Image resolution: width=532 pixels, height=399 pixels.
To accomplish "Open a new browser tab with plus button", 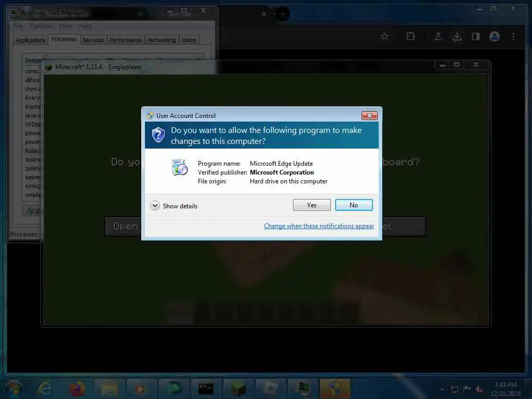I will (x=283, y=14).
